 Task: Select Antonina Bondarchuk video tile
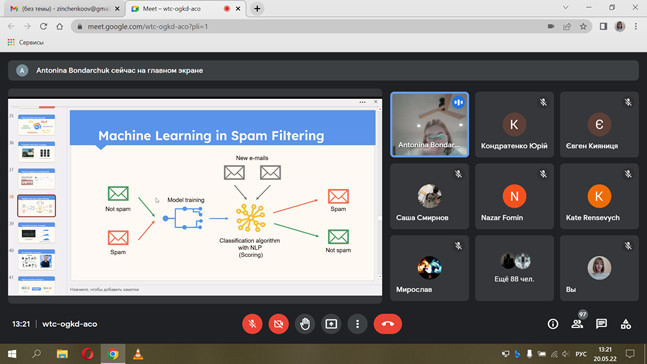[430, 124]
